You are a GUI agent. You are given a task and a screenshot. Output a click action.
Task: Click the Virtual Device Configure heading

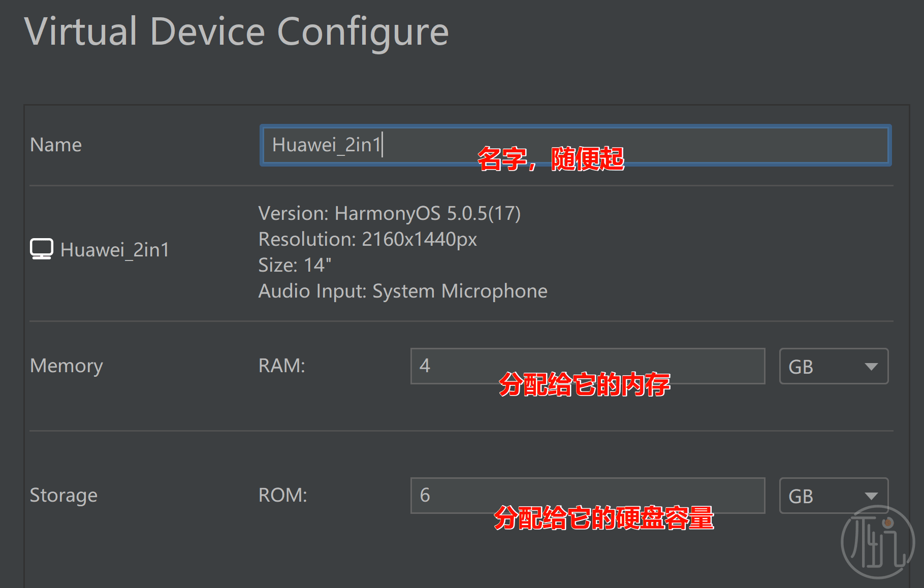point(237,32)
